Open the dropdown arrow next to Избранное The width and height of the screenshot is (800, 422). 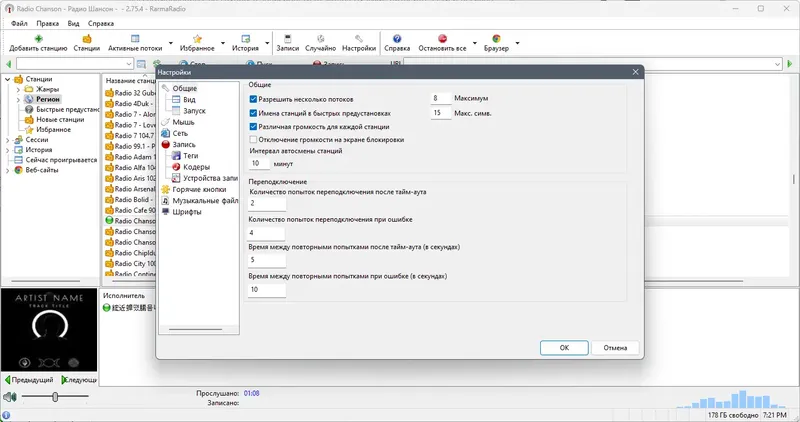point(223,43)
